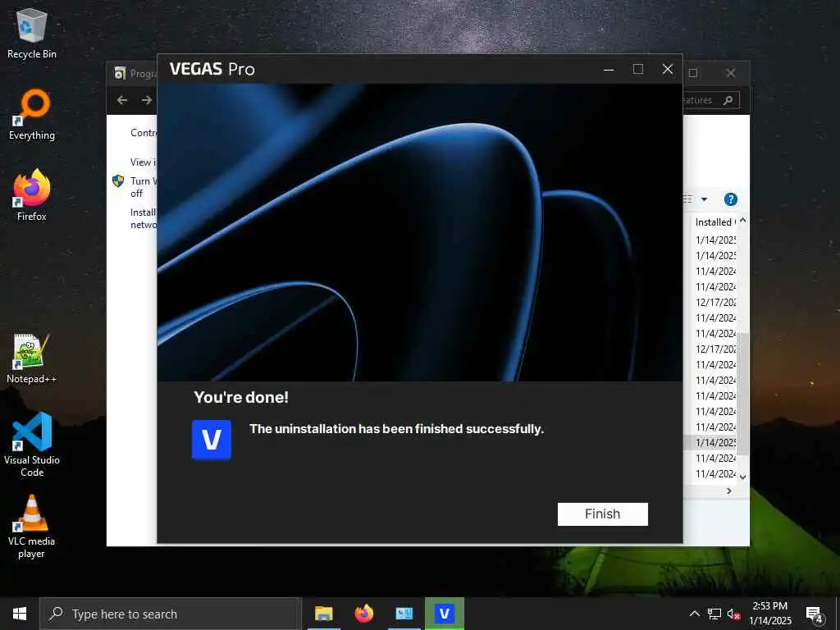Open Firefox from the taskbar

[x=364, y=614]
